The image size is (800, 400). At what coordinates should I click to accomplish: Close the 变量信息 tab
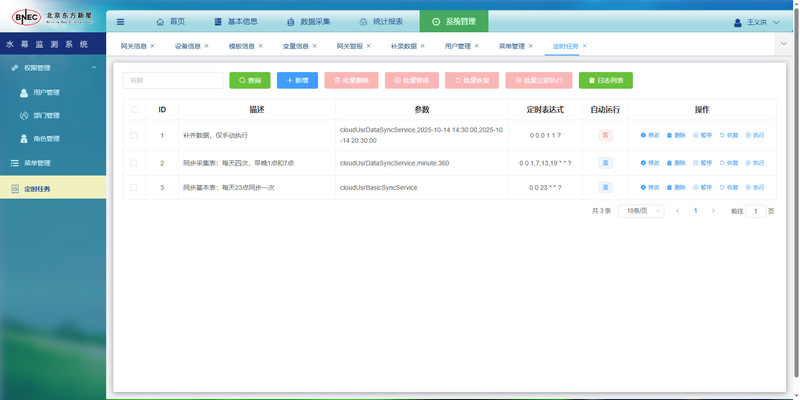pyautogui.click(x=315, y=46)
